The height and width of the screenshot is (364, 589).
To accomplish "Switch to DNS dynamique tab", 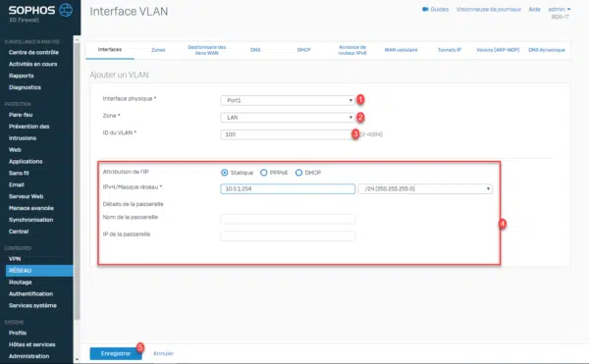I will (x=547, y=50).
